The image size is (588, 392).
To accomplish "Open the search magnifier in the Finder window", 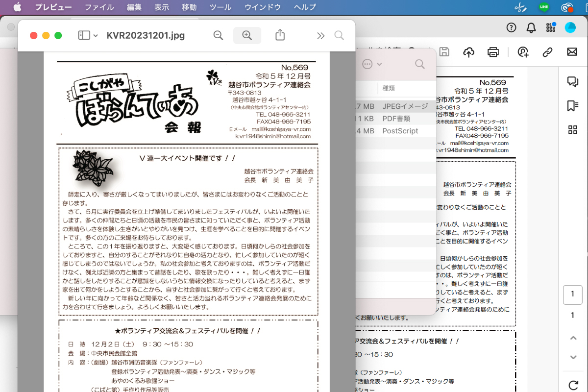I will click(x=419, y=64).
